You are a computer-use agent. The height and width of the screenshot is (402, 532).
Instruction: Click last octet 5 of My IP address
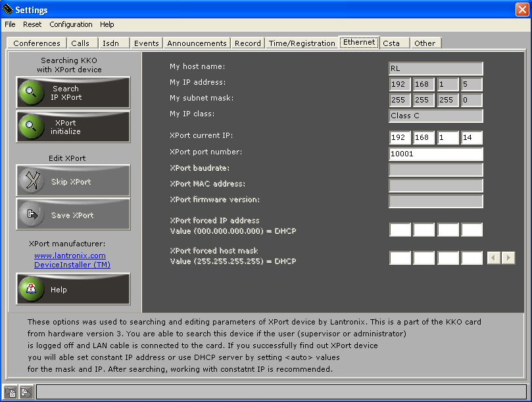[472, 84]
